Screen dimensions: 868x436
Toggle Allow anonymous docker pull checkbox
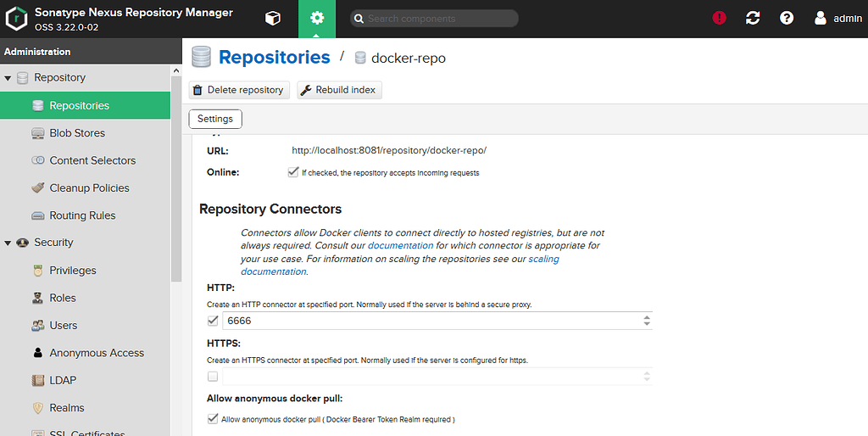point(213,419)
